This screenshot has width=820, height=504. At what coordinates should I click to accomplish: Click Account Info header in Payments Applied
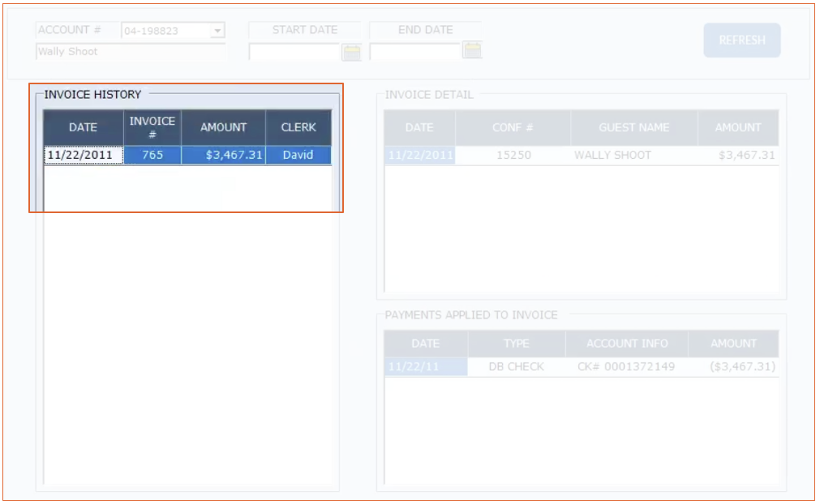point(627,344)
